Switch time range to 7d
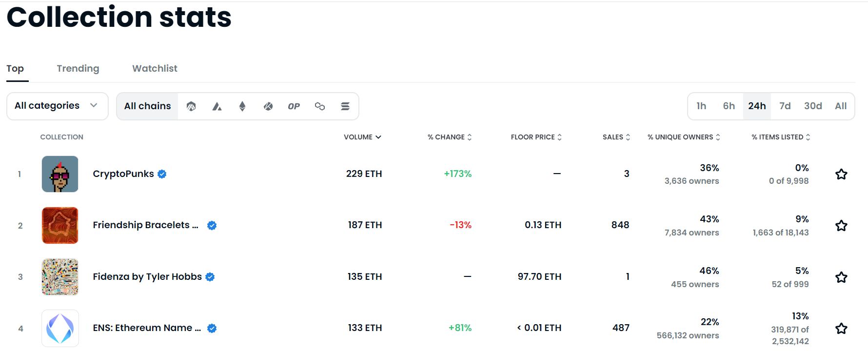Image resolution: width=868 pixels, height=351 pixels. [785, 106]
